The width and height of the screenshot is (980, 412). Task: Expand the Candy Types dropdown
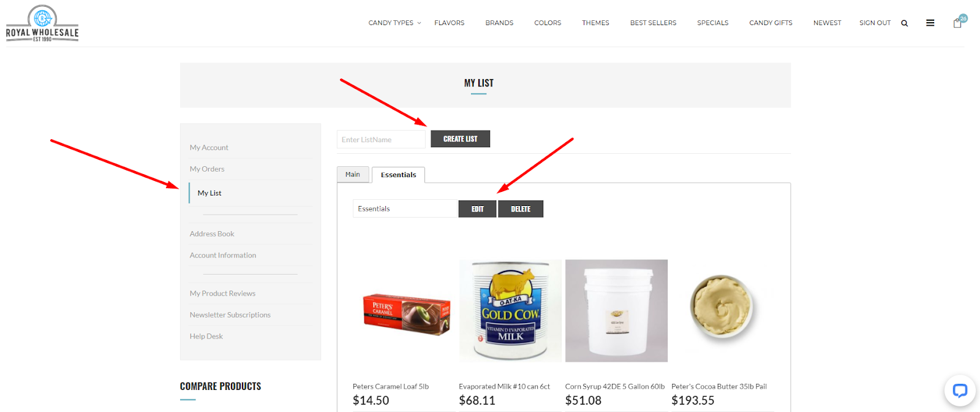[394, 23]
